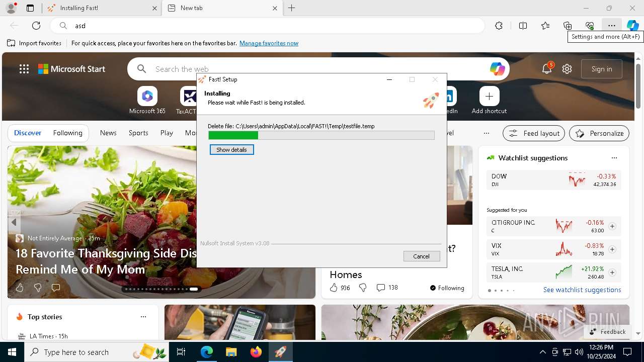The height and width of the screenshot is (362, 644).
Task: Select the Following feed tab
Action: [67, 133]
